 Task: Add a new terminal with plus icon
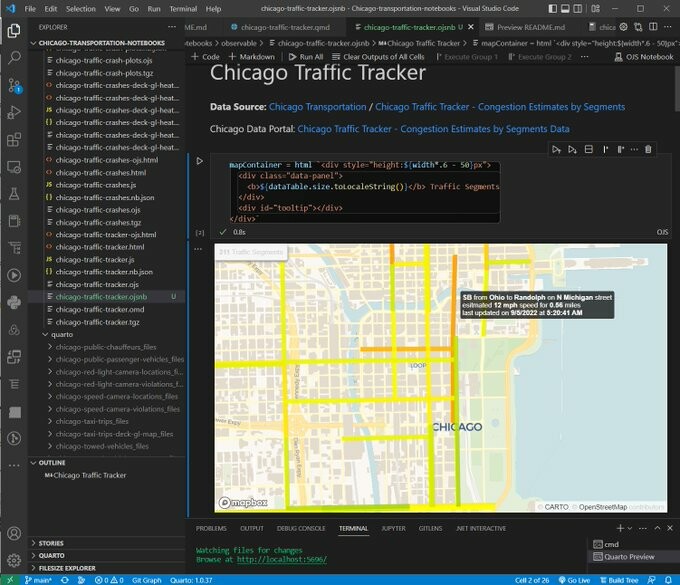pyautogui.click(x=620, y=528)
